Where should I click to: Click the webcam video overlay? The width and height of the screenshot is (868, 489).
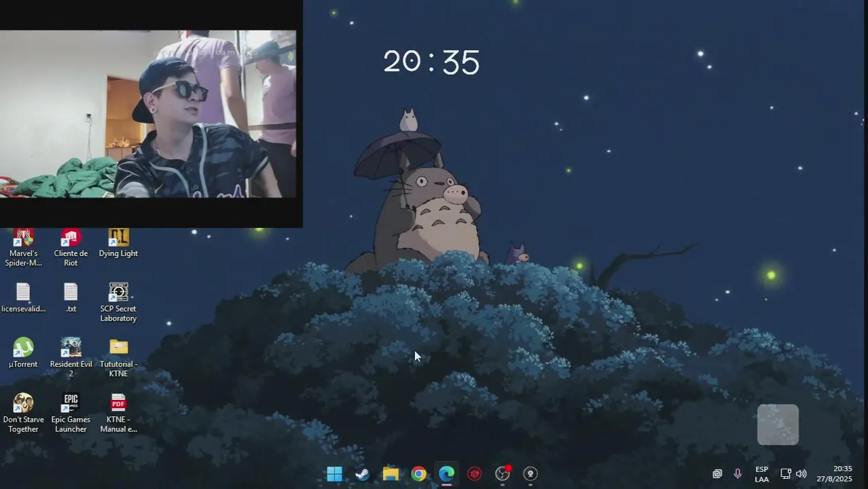[148, 113]
